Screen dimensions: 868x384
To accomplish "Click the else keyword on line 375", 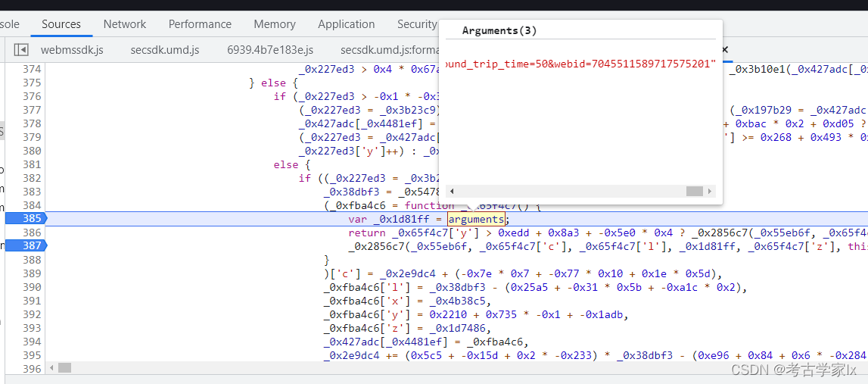I will click(273, 83).
